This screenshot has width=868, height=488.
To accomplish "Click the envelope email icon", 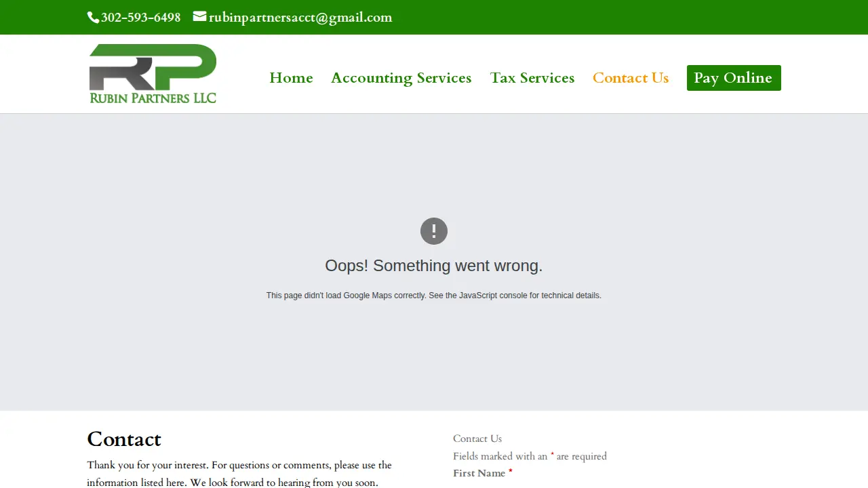I will (199, 16).
